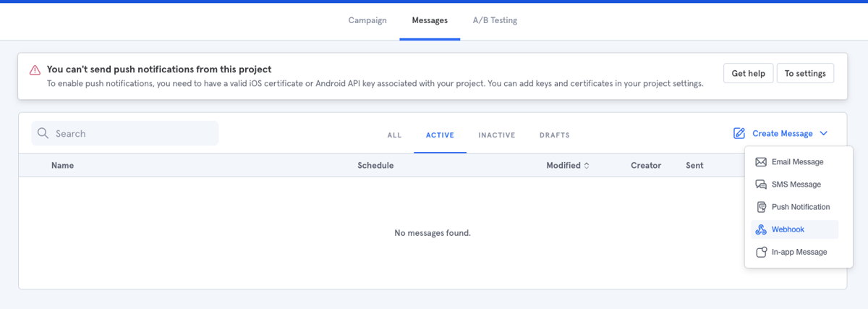868x309 pixels.
Task: Show ALL messages filter
Action: (x=394, y=135)
